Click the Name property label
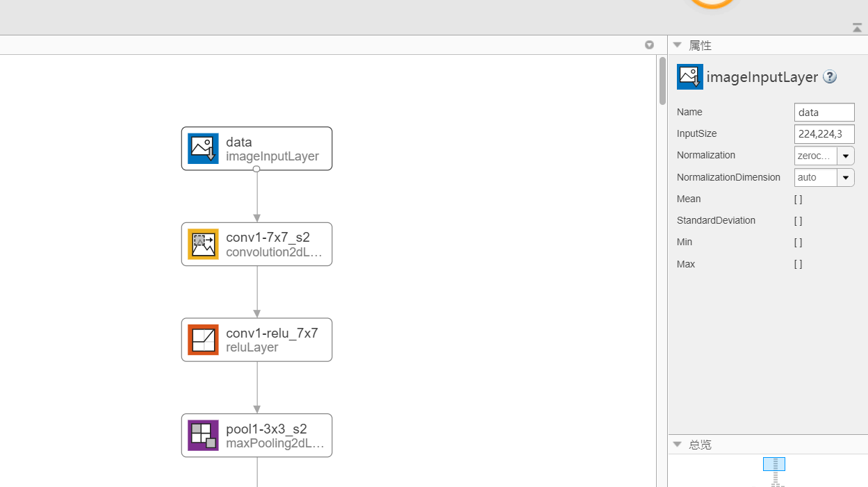This screenshot has height=487, width=868. click(x=689, y=112)
